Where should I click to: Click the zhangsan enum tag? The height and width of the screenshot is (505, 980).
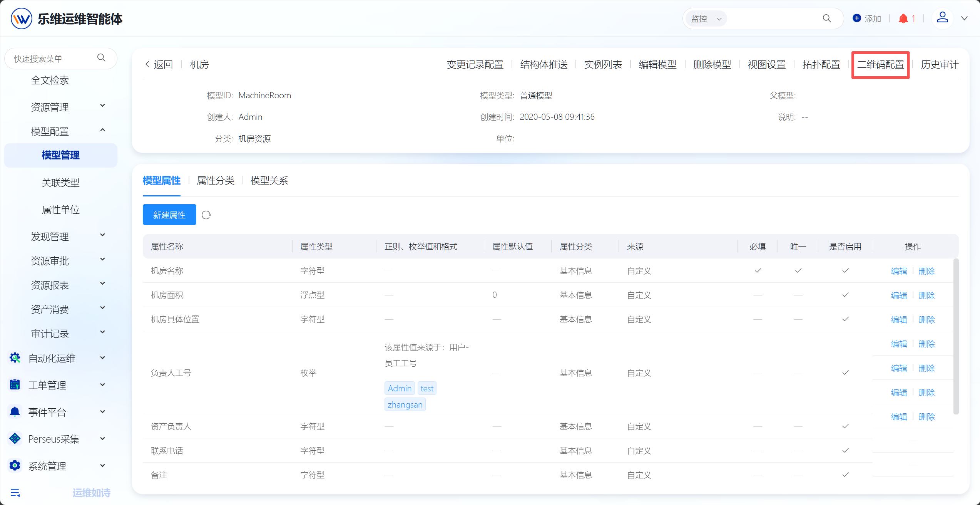coord(405,404)
